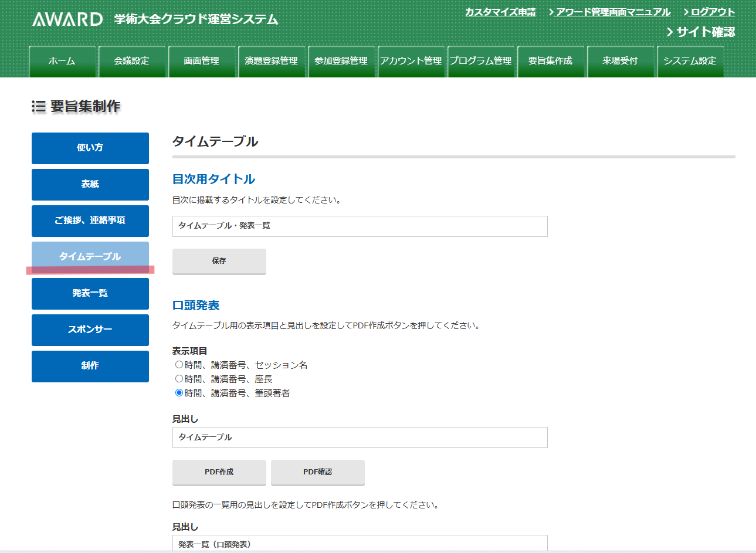Viewport: 756px width, 553px height.
Task: Go to 演題登録管理 tab
Action: tap(272, 62)
